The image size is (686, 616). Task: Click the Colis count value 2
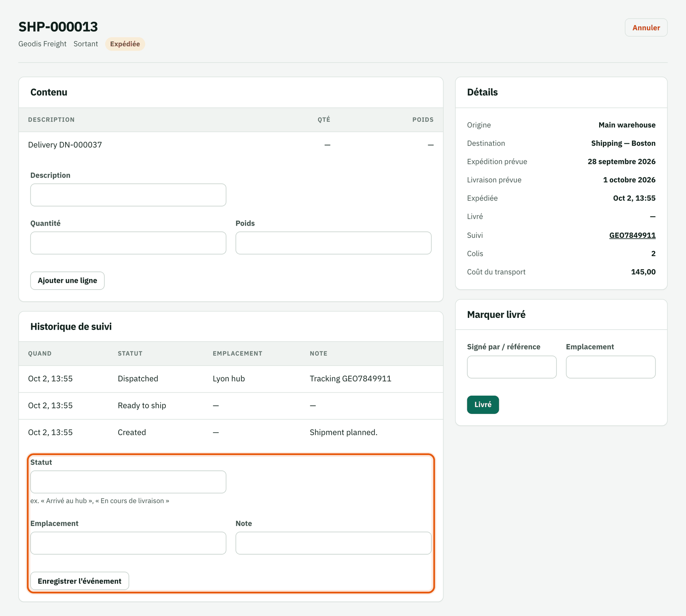point(653,253)
